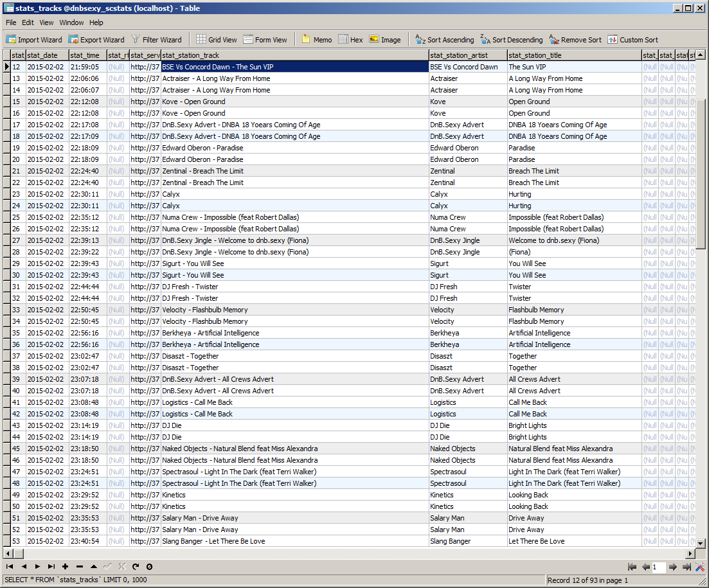Open page limit settings wrench icon
Image resolution: width=709 pixels, height=588 pixels.
pyautogui.click(x=700, y=567)
